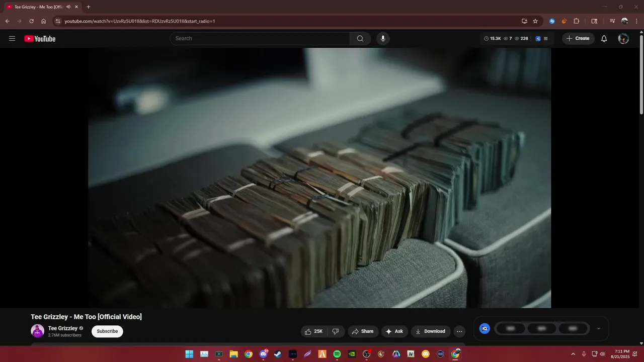
Task: Start voice search with the microphone
Action: [383, 38]
